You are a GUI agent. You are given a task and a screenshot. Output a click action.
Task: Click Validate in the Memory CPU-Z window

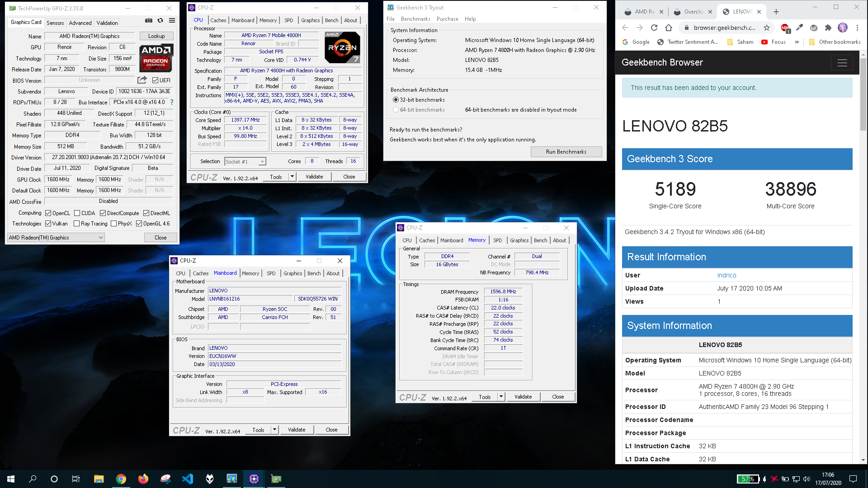coord(523,397)
